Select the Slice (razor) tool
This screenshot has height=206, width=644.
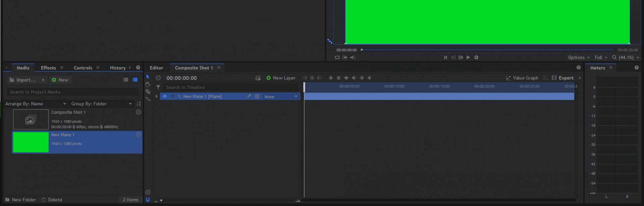[x=148, y=92]
